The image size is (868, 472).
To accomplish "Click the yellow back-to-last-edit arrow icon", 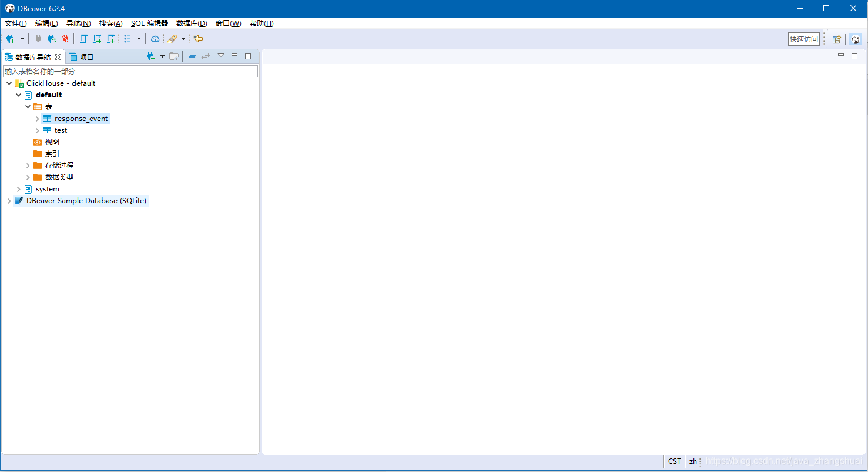I will coord(199,39).
